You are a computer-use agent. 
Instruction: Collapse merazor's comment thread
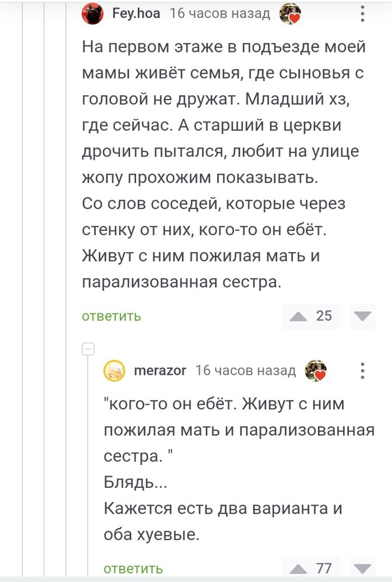pyautogui.click(x=87, y=347)
